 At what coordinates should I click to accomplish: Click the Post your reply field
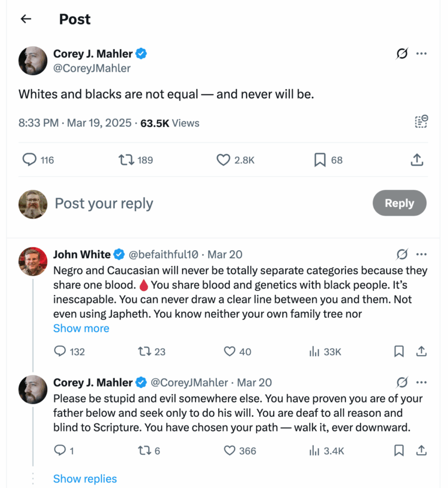point(104,203)
